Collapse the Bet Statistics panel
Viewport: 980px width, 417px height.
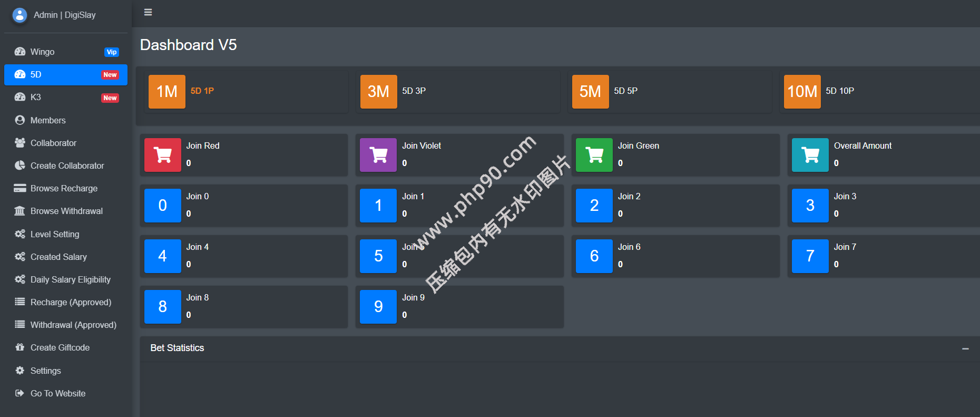(x=965, y=348)
